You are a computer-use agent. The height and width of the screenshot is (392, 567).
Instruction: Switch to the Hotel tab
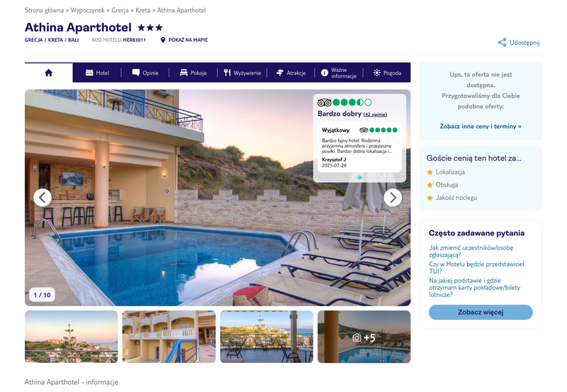(97, 73)
